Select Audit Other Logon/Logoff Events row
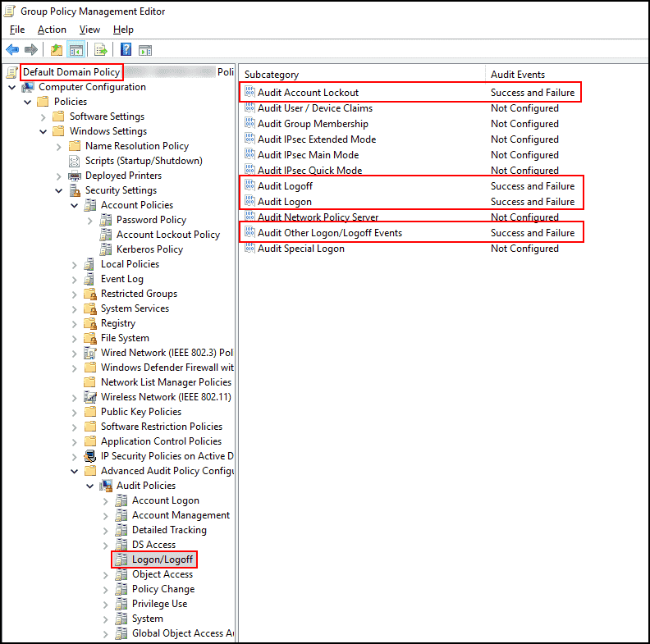The image size is (650, 644). click(x=411, y=233)
